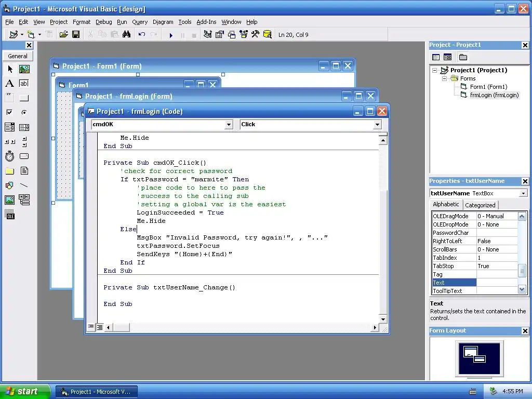Click the Undo toolbar icon

(x=142, y=35)
